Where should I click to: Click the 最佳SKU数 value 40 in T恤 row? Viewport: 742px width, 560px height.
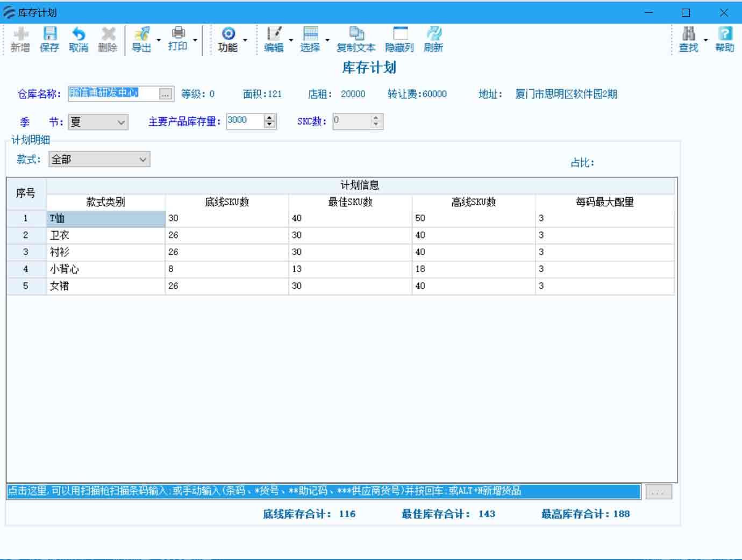pyautogui.click(x=351, y=218)
